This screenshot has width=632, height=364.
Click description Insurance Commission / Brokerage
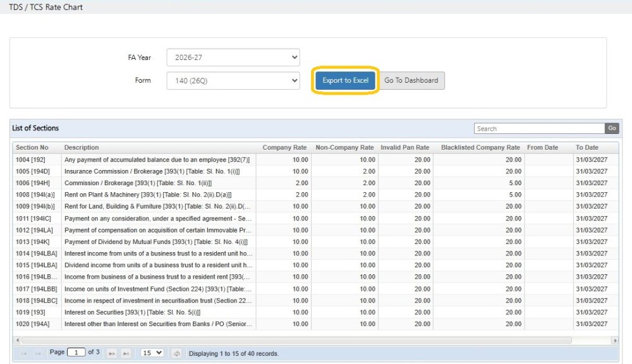pyautogui.click(x=152, y=171)
